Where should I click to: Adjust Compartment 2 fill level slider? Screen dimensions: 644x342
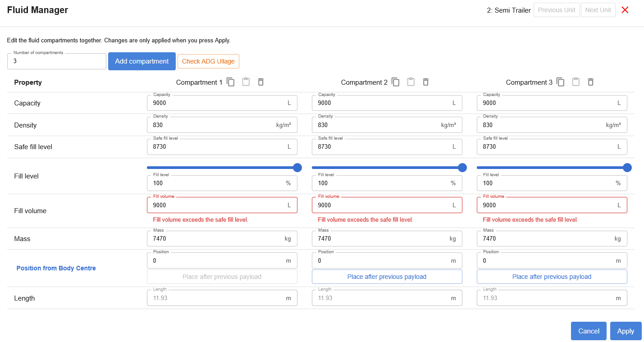click(x=462, y=168)
